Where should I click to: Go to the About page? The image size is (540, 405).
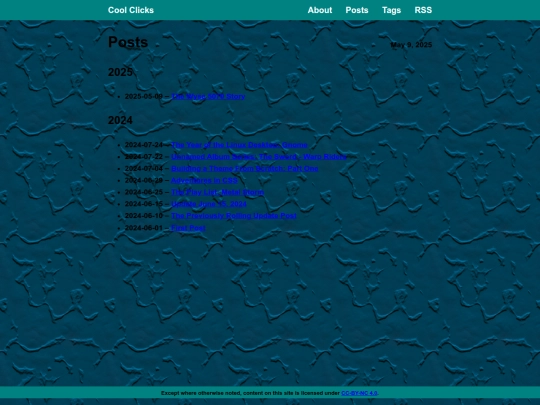point(320,10)
